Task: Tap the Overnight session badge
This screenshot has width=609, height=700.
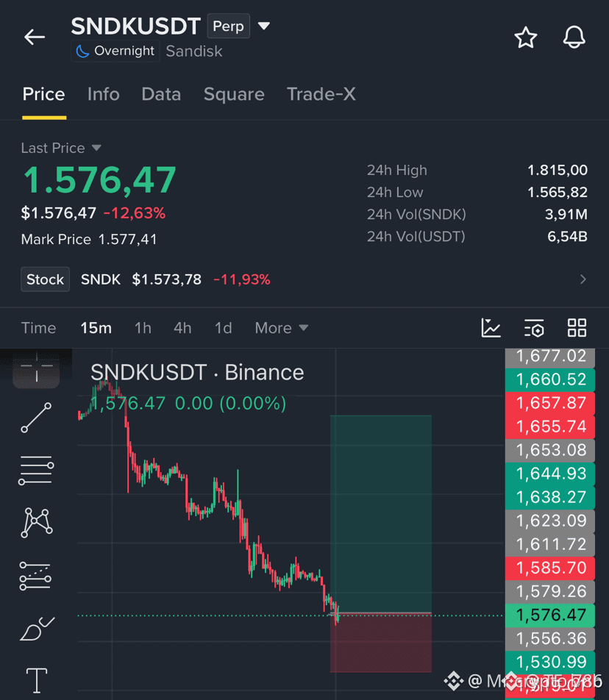Action: [x=115, y=51]
